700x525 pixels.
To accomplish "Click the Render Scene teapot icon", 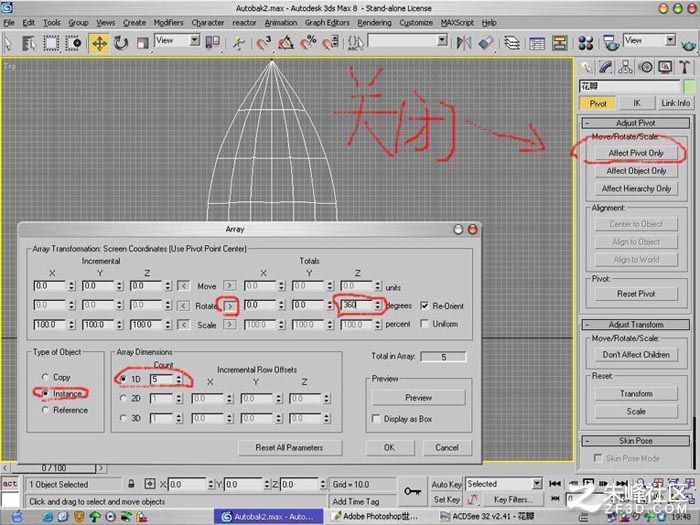I will click(x=610, y=43).
